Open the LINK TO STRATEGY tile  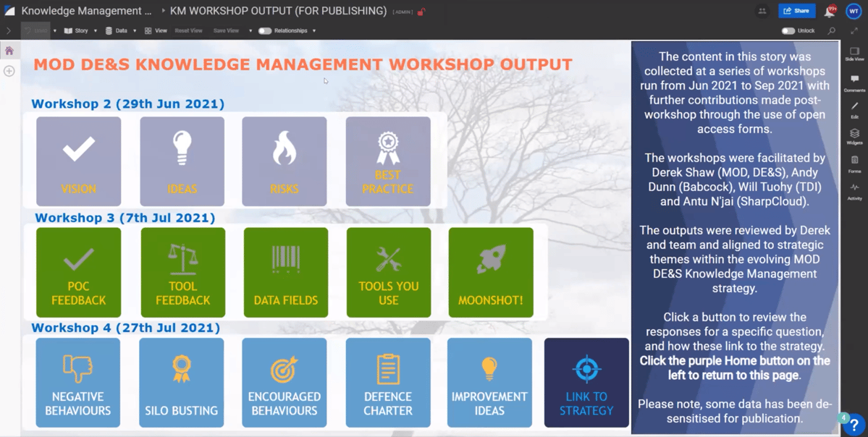pos(586,382)
